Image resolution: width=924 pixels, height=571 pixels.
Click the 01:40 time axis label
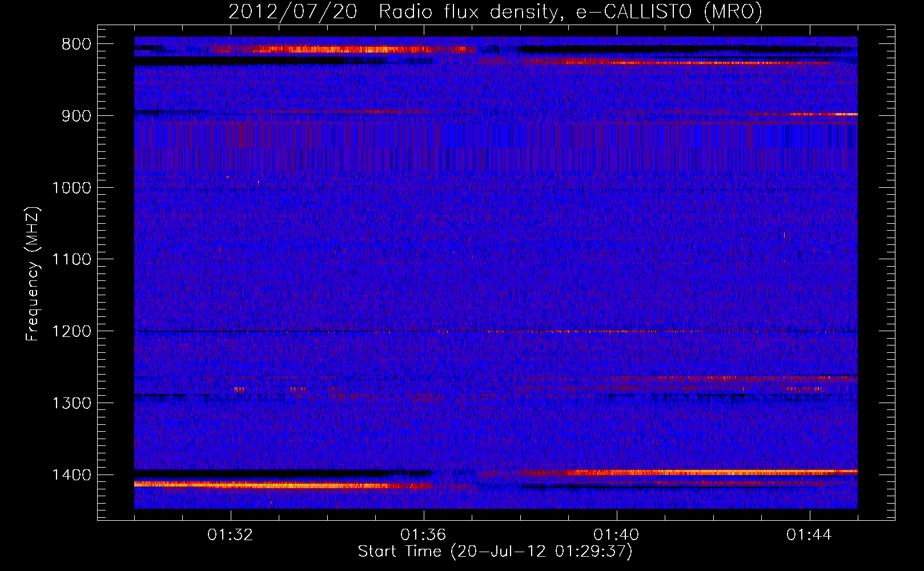[617, 535]
